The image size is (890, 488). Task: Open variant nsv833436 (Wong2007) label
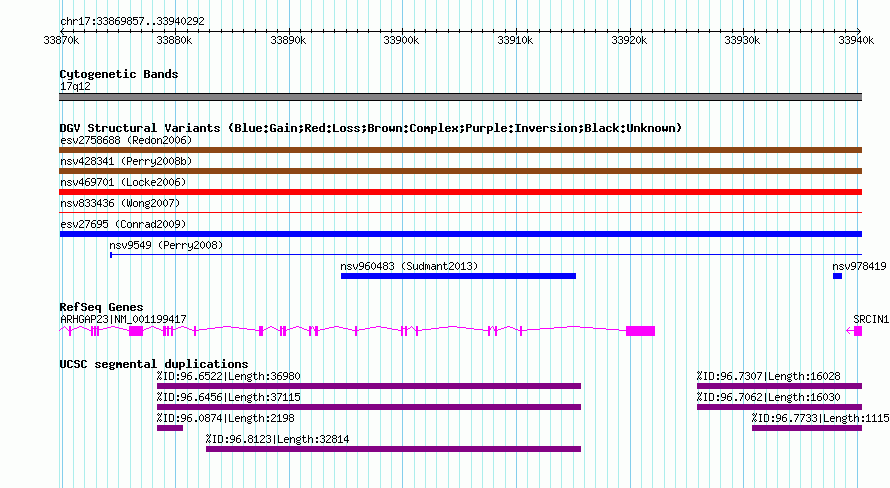point(120,203)
